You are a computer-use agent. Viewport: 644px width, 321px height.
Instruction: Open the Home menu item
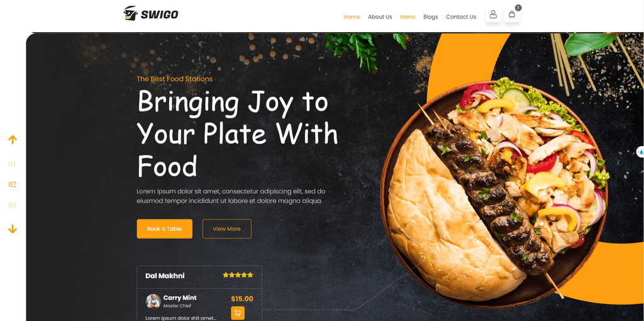(x=352, y=17)
